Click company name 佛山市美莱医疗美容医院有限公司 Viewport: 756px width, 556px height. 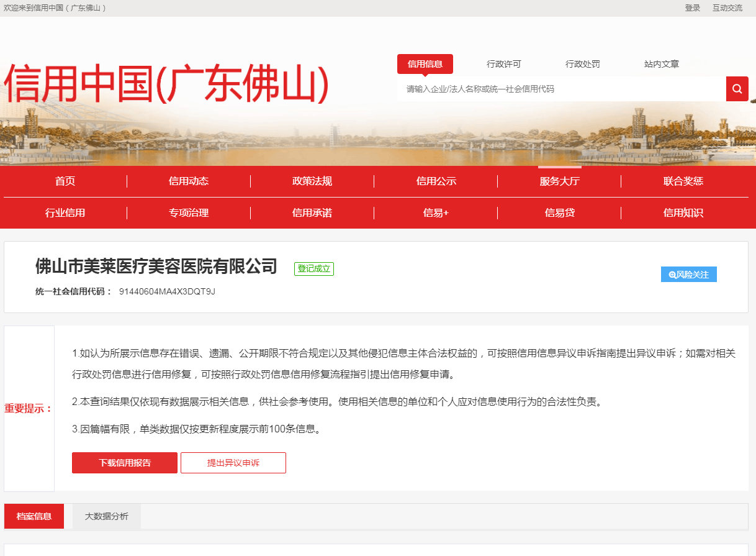[156, 267]
